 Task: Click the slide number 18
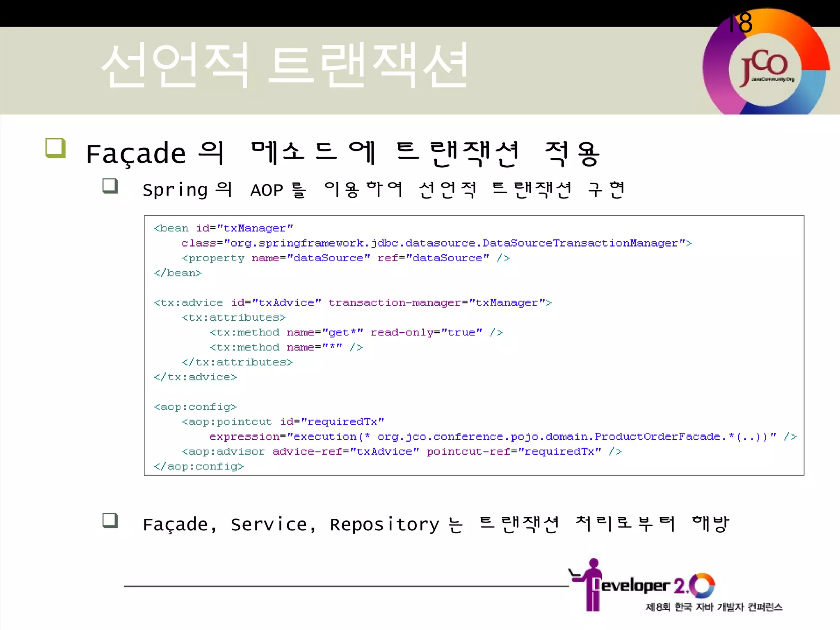pos(740,23)
